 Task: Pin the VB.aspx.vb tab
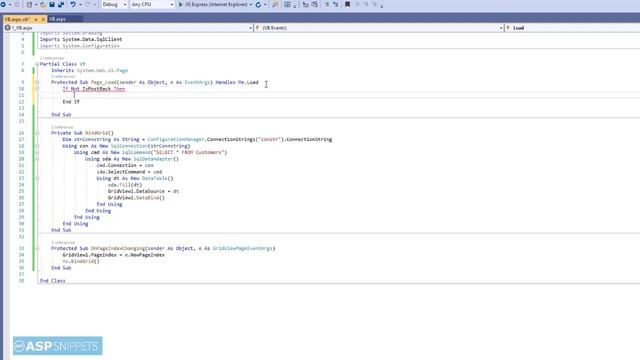tap(36, 19)
